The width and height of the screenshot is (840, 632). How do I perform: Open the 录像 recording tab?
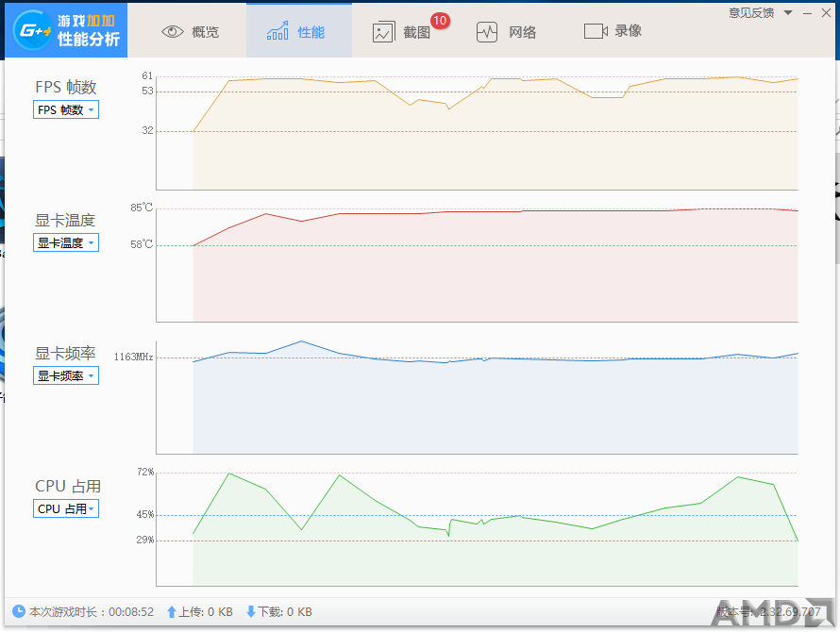tap(613, 31)
